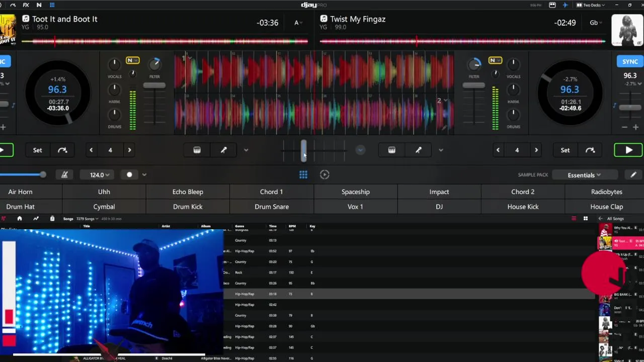Viewport: 644px width, 362px height.
Task: Expand right deck tools chevron
Action: click(x=441, y=150)
